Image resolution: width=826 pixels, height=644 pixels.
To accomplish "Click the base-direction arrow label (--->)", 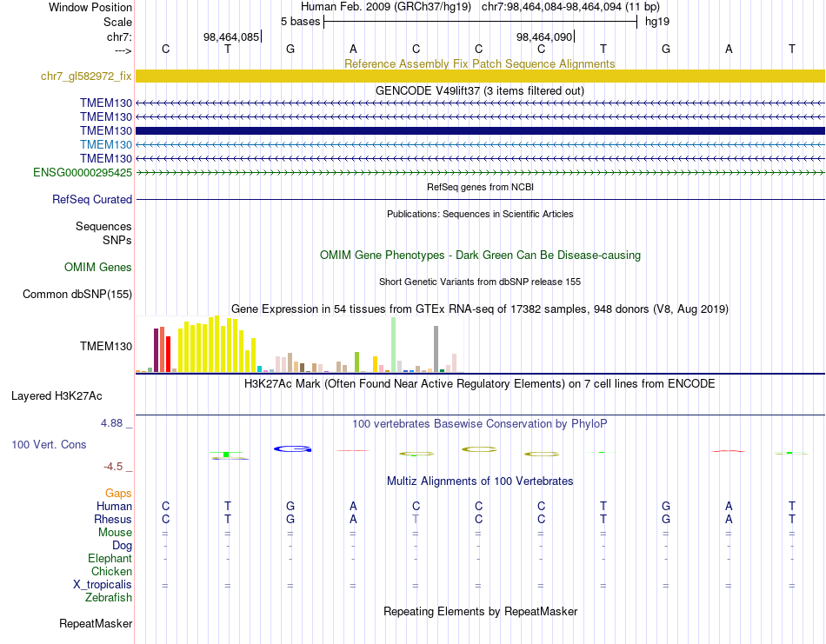I will click(x=123, y=50).
